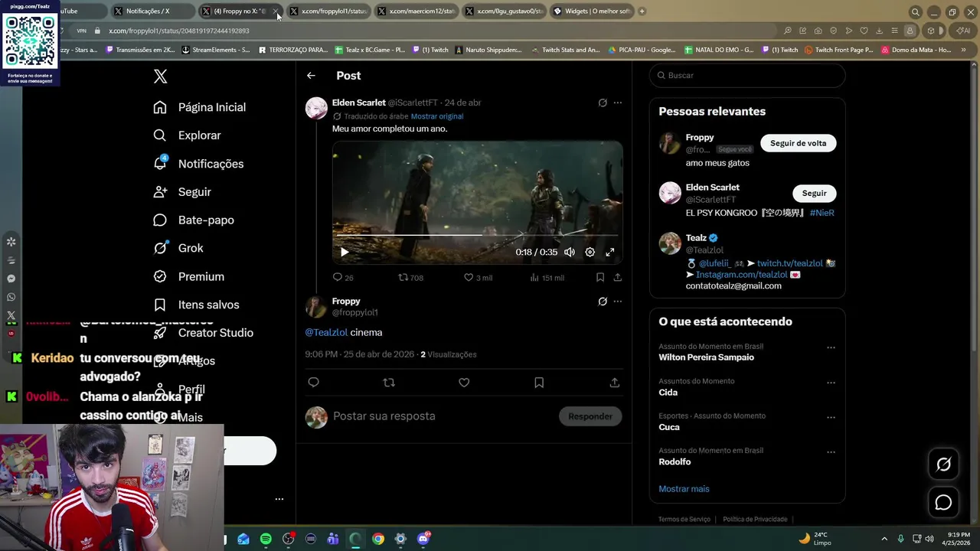Mute the video with the speaker icon

(570, 252)
